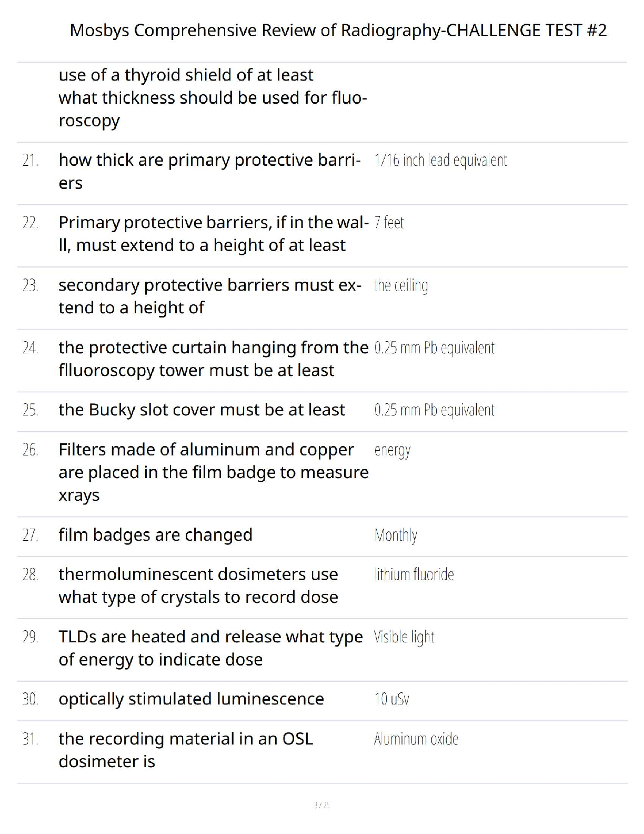The width and height of the screenshot is (644, 834).
Task: Click the protective curtain question 24
Action: click(213, 359)
